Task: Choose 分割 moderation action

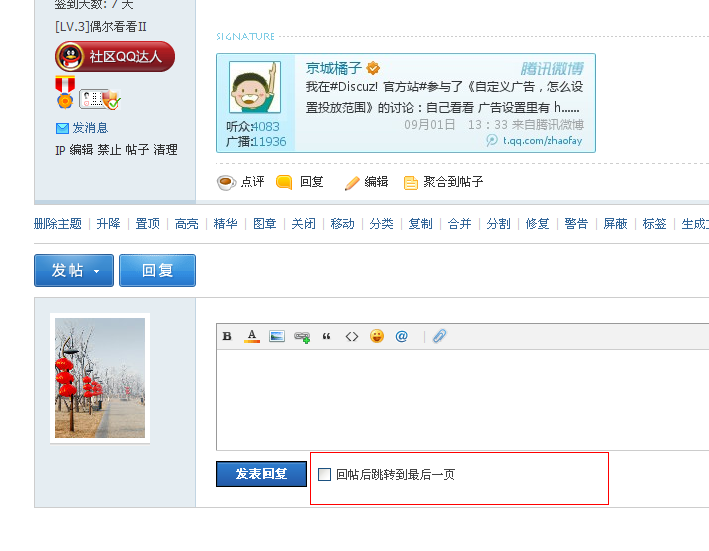Action: point(498,224)
